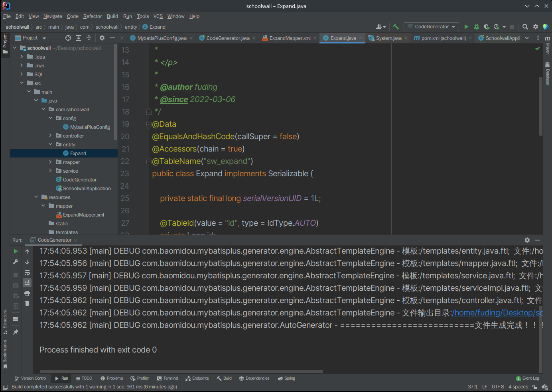Print console output icon
Image resolution: width=552 pixels, height=392 pixels.
coord(27,293)
